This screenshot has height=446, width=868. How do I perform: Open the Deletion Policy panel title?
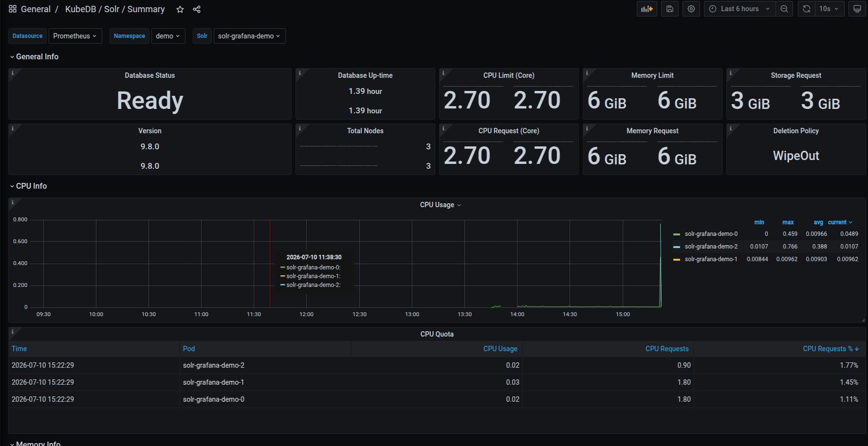click(x=796, y=131)
